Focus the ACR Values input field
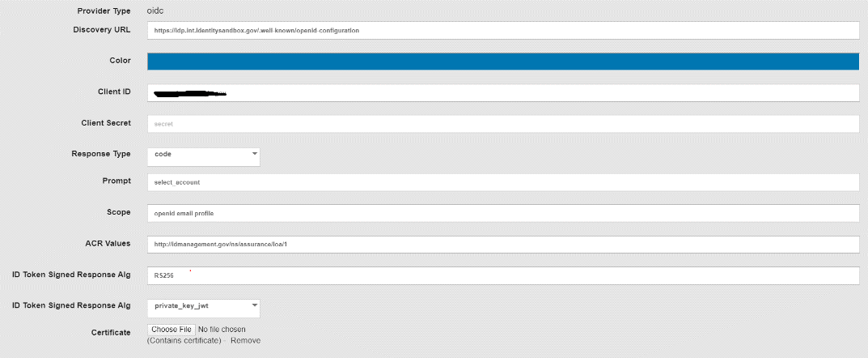The image size is (868, 358). click(x=502, y=244)
